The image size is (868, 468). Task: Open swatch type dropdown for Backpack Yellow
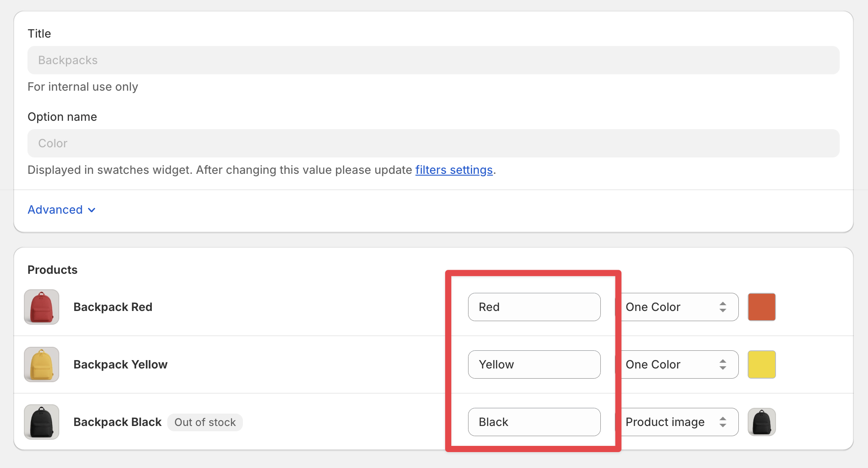click(x=677, y=364)
